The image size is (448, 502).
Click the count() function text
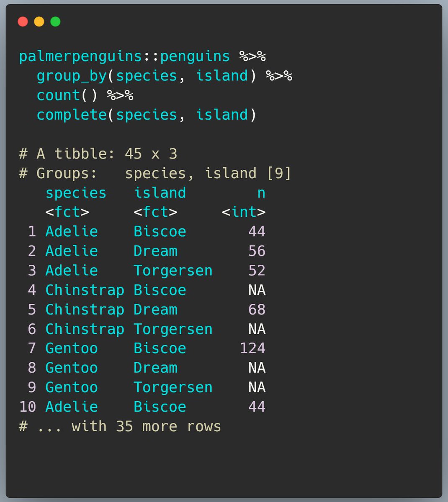(x=67, y=95)
